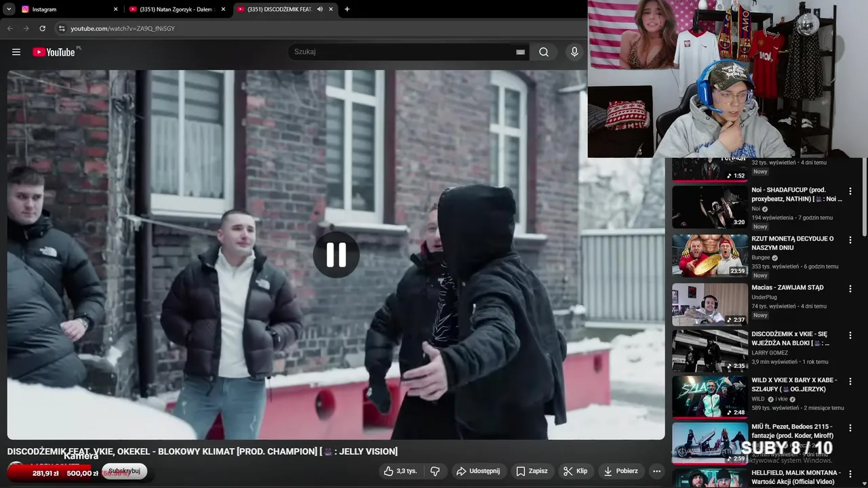This screenshot has width=868, height=488.
Task: Open options menu for RZUT MONETĄ video
Action: 850,240
